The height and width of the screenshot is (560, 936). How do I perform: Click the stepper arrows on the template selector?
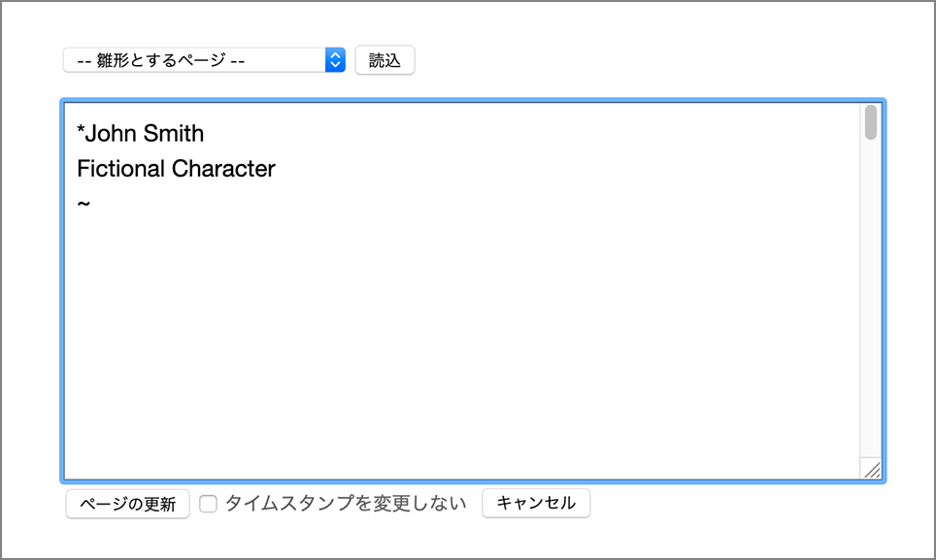(334, 59)
